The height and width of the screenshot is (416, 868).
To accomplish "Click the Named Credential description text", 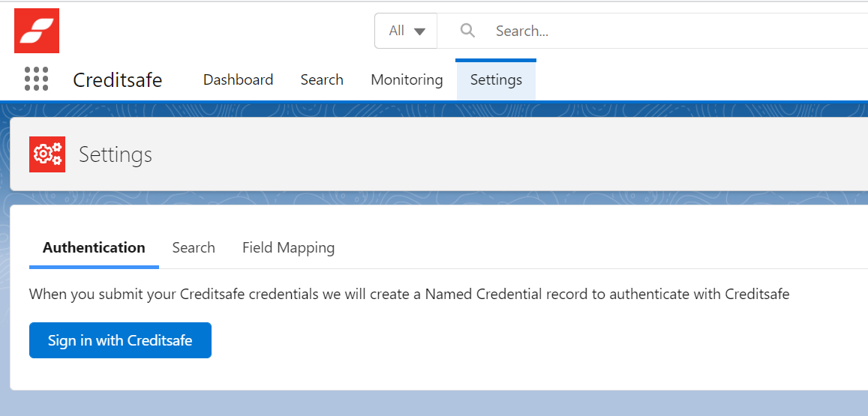I will 409,295.
